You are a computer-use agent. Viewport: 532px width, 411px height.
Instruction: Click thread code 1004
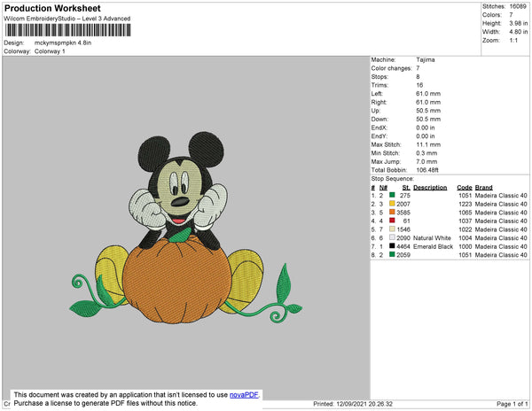pyautogui.click(x=465, y=238)
